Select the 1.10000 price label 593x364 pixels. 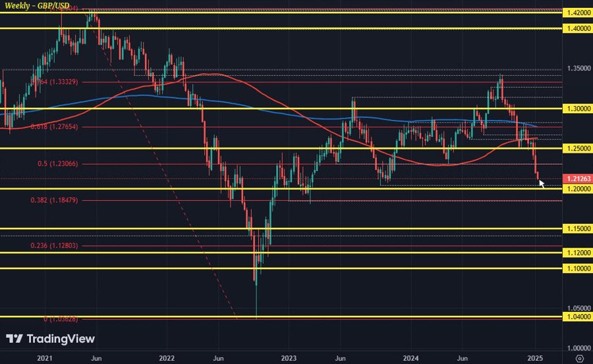coord(579,269)
